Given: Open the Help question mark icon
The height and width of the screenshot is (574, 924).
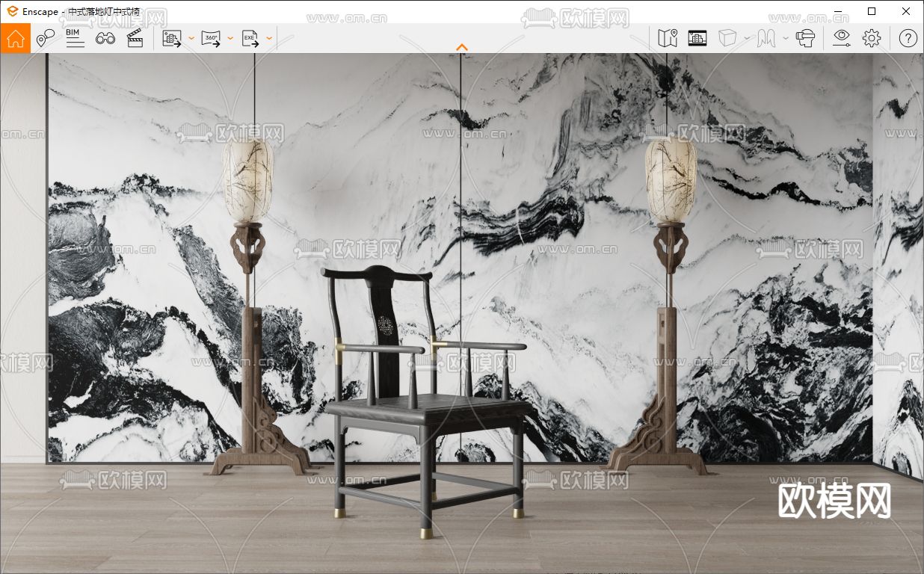Looking at the screenshot, I should point(908,38).
